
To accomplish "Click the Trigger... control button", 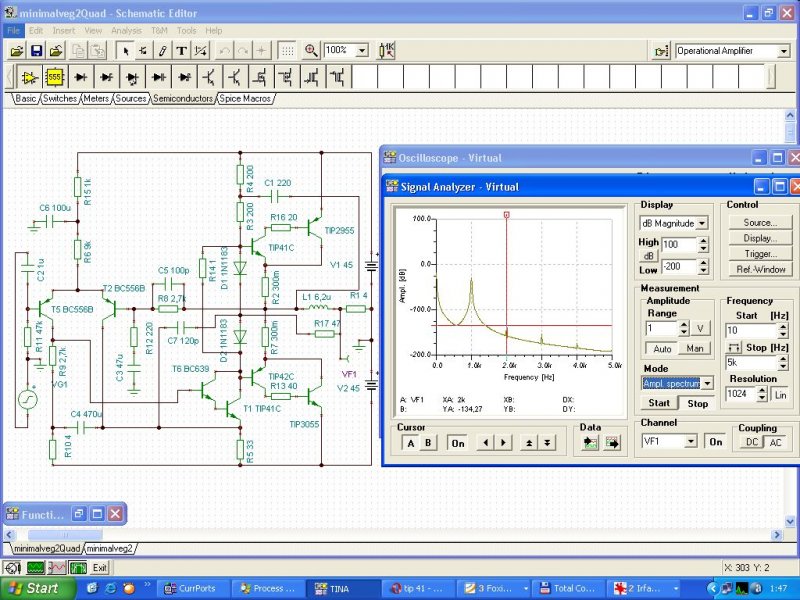I will 760,254.
